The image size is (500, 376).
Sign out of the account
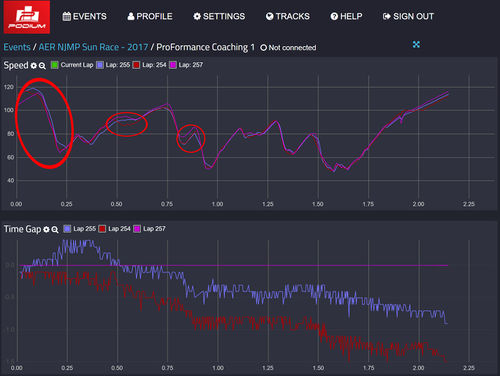(x=408, y=16)
